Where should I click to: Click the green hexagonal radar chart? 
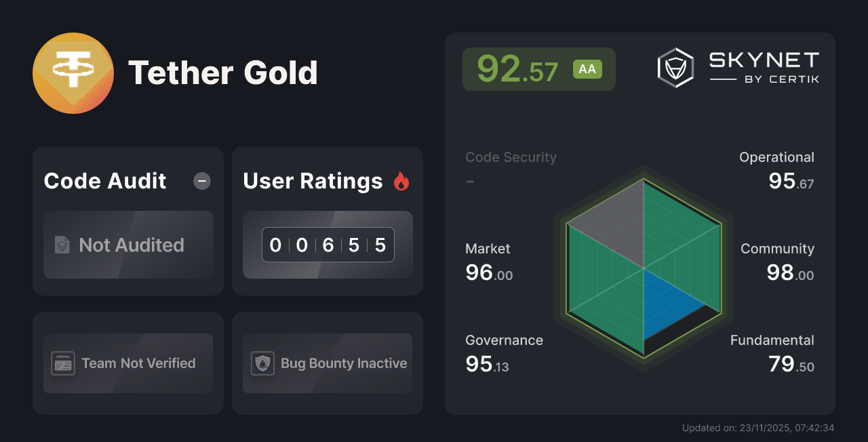643,270
